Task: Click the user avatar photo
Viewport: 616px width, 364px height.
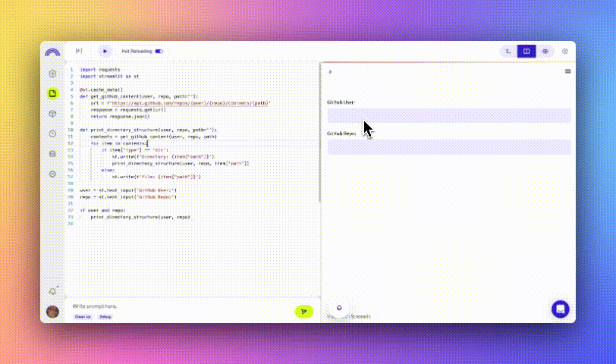Action: tap(52, 312)
